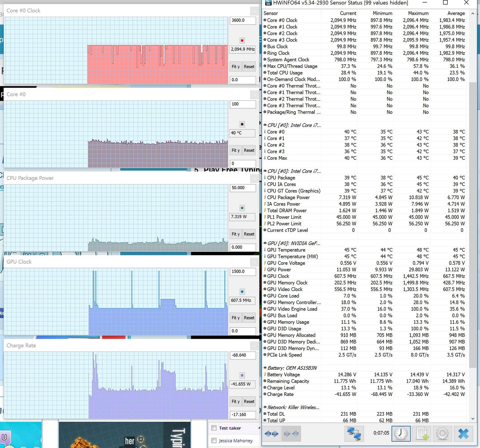
Task: Open the network remote monitoring icon
Action: click(x=354, y=434)
